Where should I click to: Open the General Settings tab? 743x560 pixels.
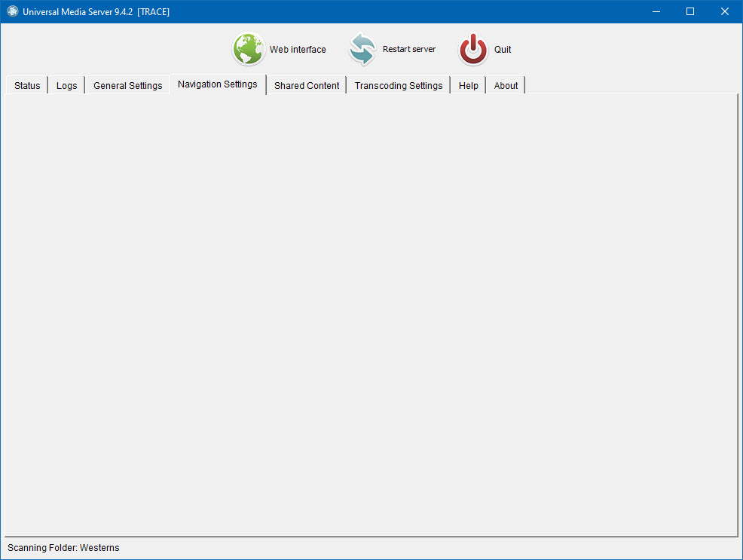click(x=127, y=86)
